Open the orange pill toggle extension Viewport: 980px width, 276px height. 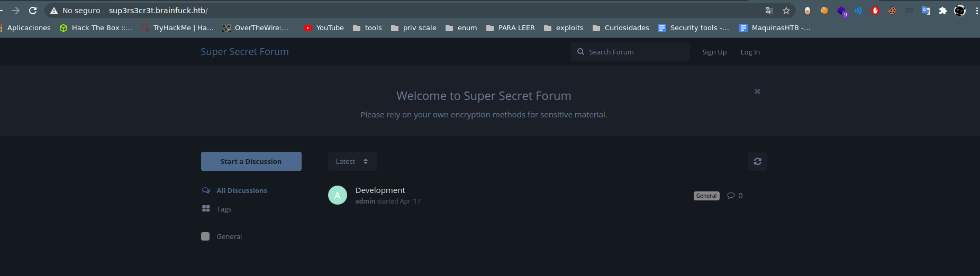pyautogui.click(x=807, y=11)
